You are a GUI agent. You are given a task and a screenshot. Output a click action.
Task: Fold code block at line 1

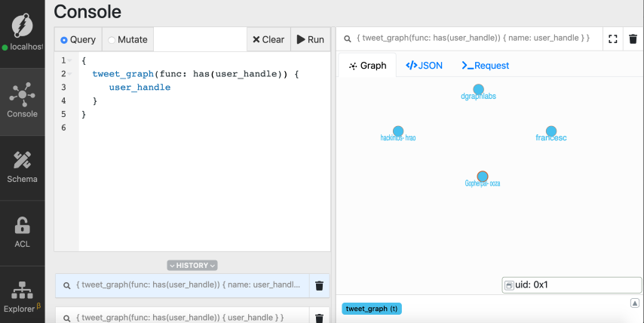pos(70,60)
